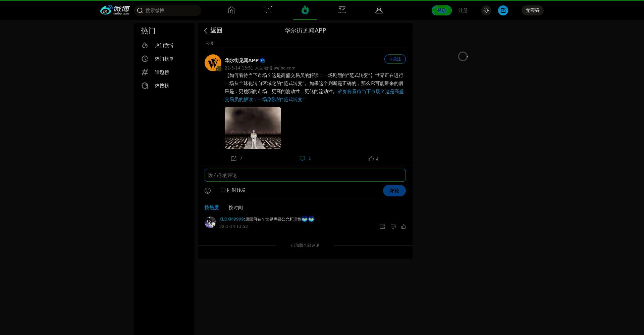Enable the 同时转发 checkbox
Viewport: 644px width, 335px height.
pyautogui.click(x=223, y=190)
